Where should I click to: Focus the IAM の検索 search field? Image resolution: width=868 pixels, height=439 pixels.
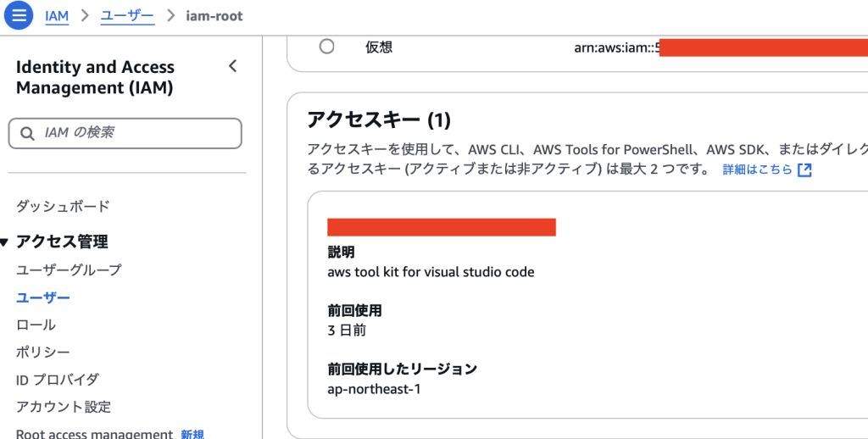136,133
